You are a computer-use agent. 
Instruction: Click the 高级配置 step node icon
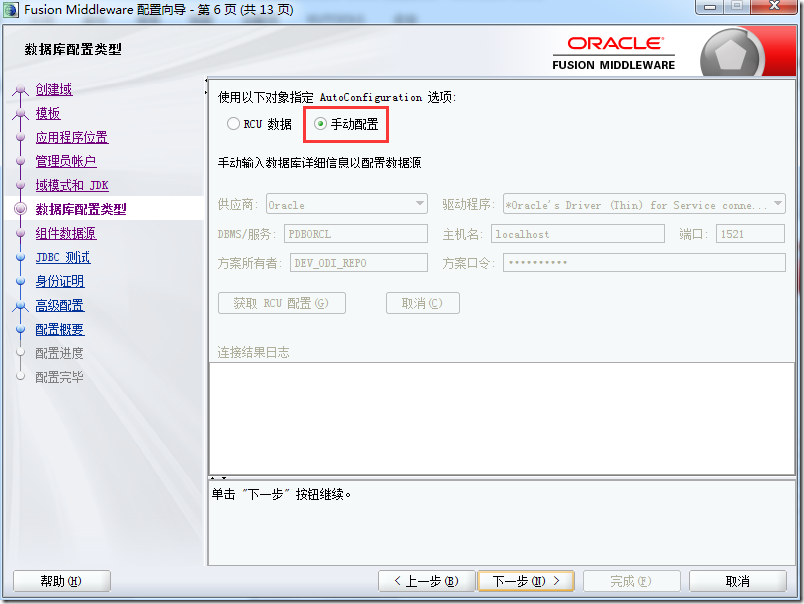(21, 306)
